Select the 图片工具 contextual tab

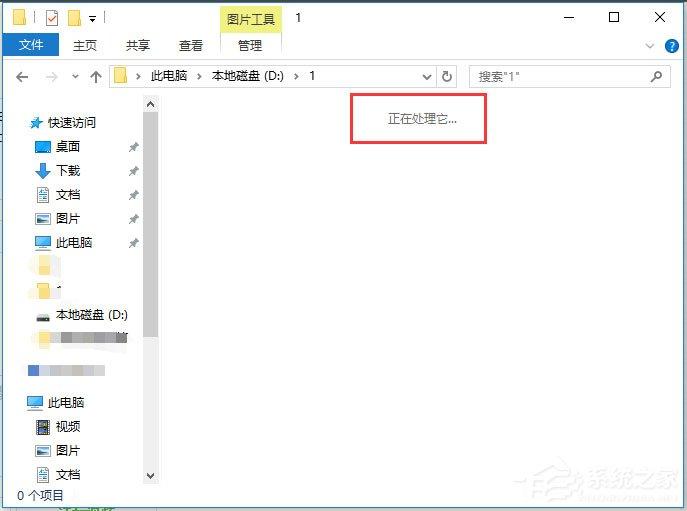click(x=250, y=20)
